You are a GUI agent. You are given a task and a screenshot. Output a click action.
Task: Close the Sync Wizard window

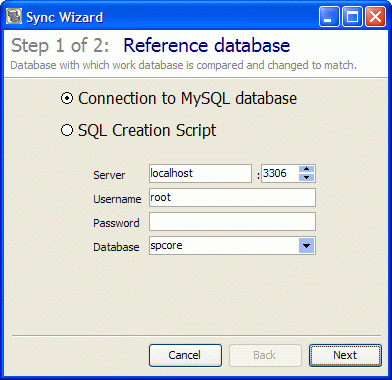[x=376, y=17]
